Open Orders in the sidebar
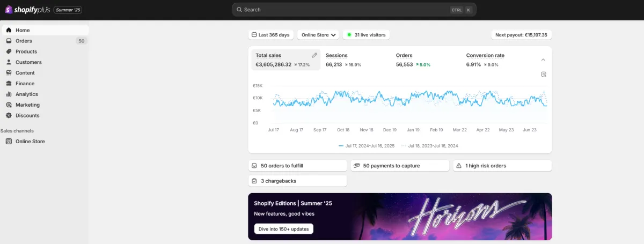 [x=45, y=41]
